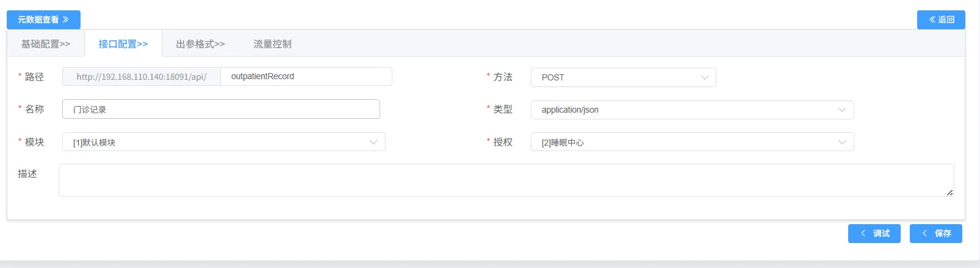Open the 元数据查看 metadata view button
The height and width of the screenshot is (268, 980).
point(43,19)
